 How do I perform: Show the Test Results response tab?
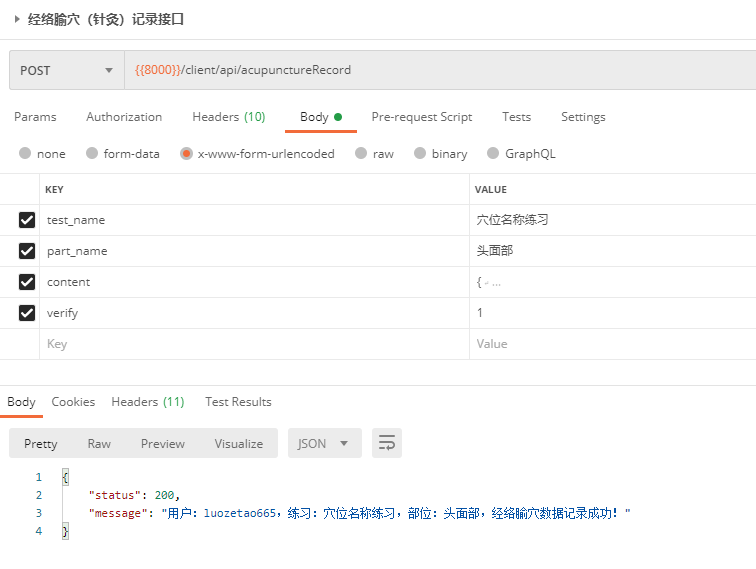point(238,402)
